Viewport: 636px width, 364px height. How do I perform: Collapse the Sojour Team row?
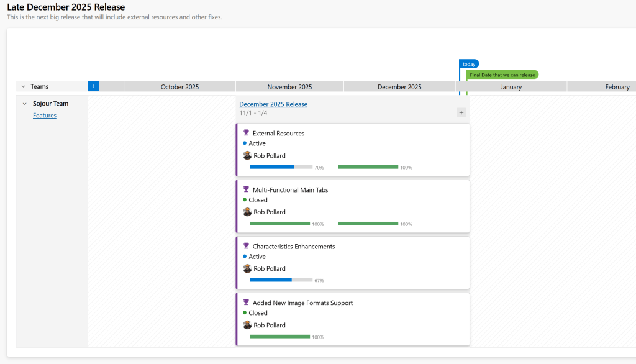(25, 104)
